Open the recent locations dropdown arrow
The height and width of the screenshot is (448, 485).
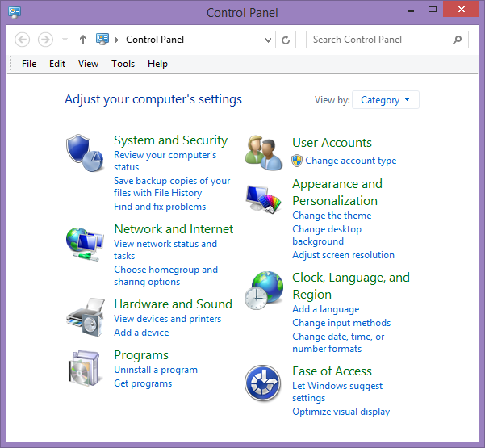tap(65, 40)
